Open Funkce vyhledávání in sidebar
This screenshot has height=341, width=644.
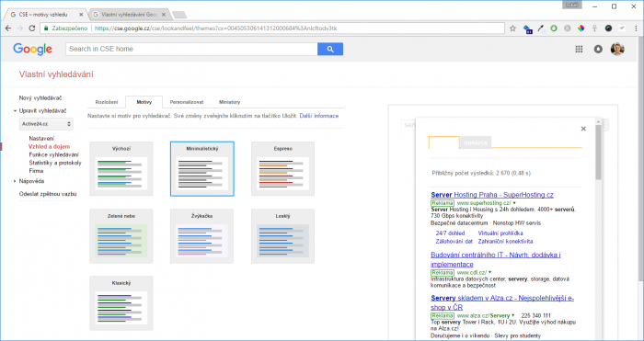(53, 154)
